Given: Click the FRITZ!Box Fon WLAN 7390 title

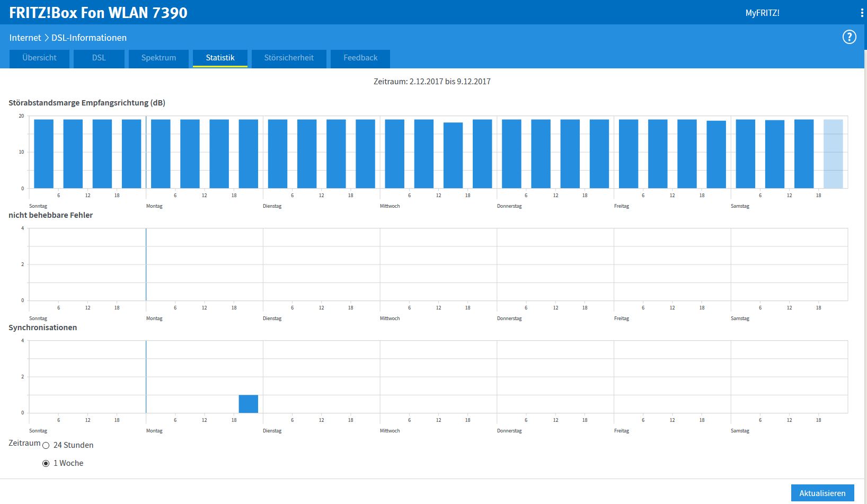Looking at the screenshot, I should (98, 13).
